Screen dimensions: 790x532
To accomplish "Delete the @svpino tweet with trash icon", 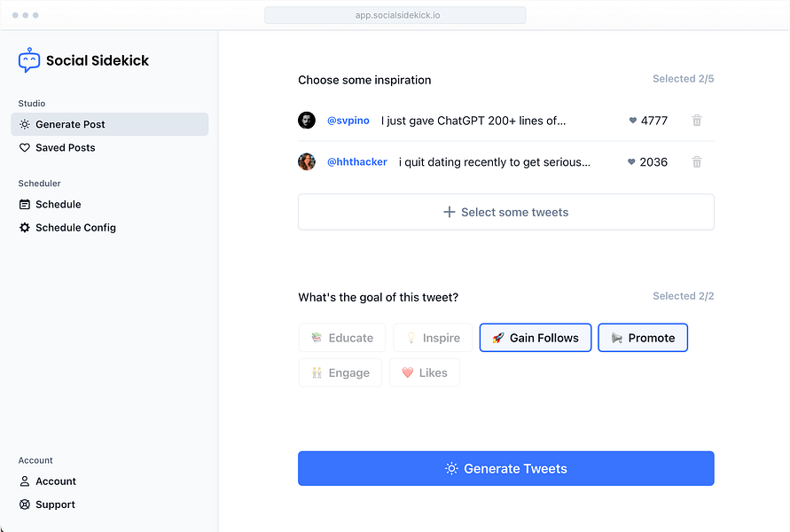I will coord(697,121).
